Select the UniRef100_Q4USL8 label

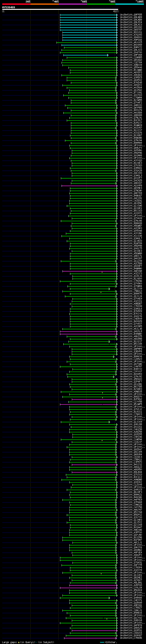[131, 331]
